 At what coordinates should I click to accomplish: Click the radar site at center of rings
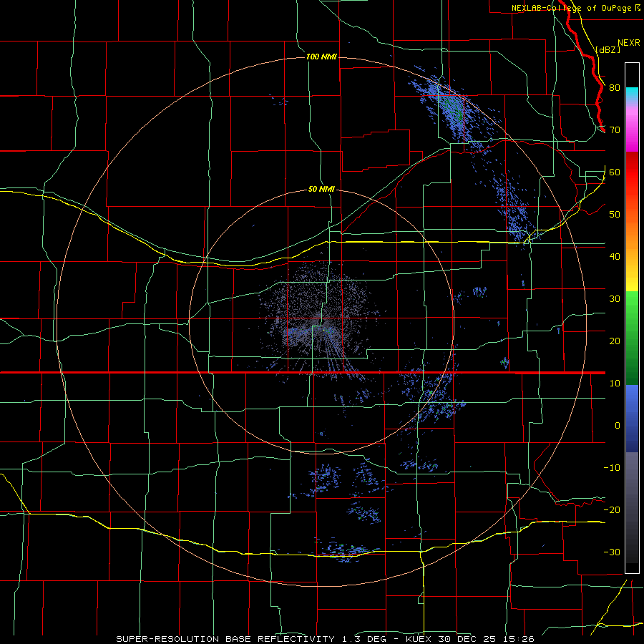coord(321,321)
